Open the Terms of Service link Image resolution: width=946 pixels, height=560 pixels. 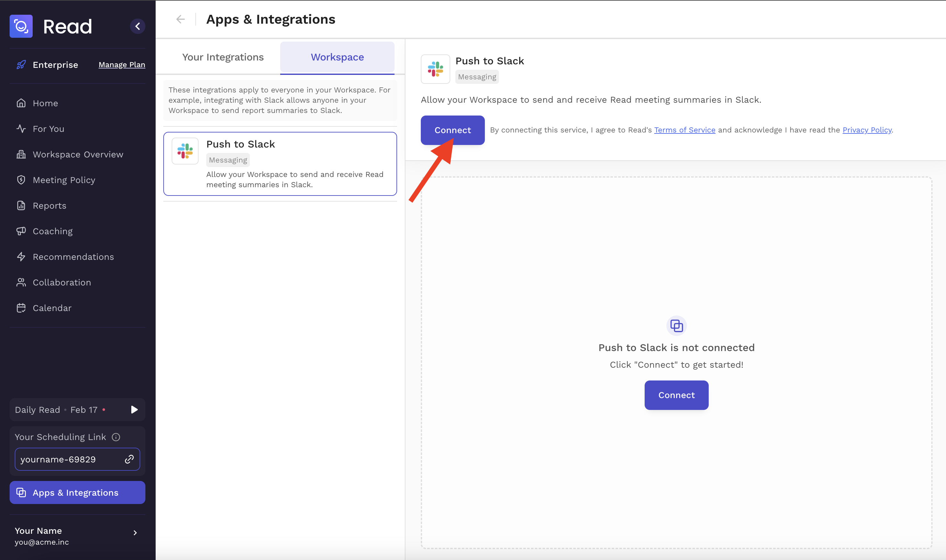pos(684,130)
